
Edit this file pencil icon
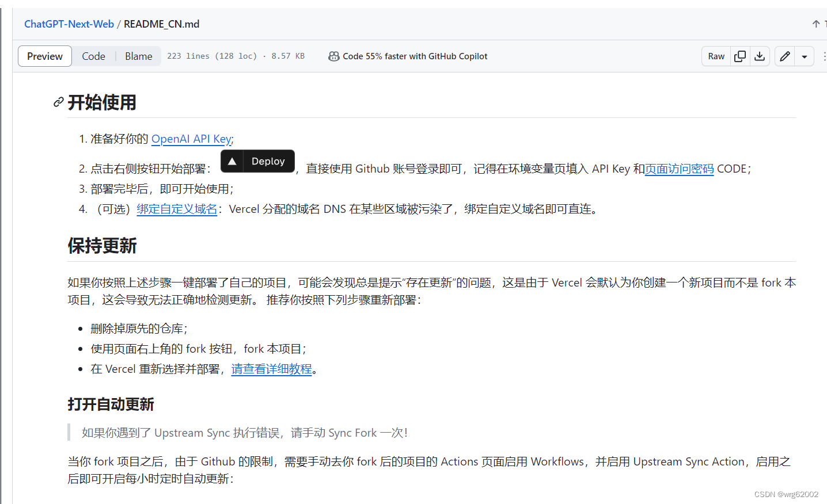point(784,56)
